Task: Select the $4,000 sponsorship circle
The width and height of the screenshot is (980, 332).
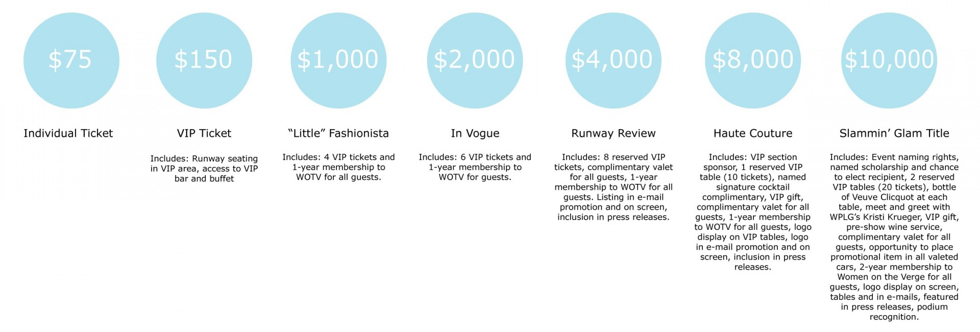Action: [613, 60]
